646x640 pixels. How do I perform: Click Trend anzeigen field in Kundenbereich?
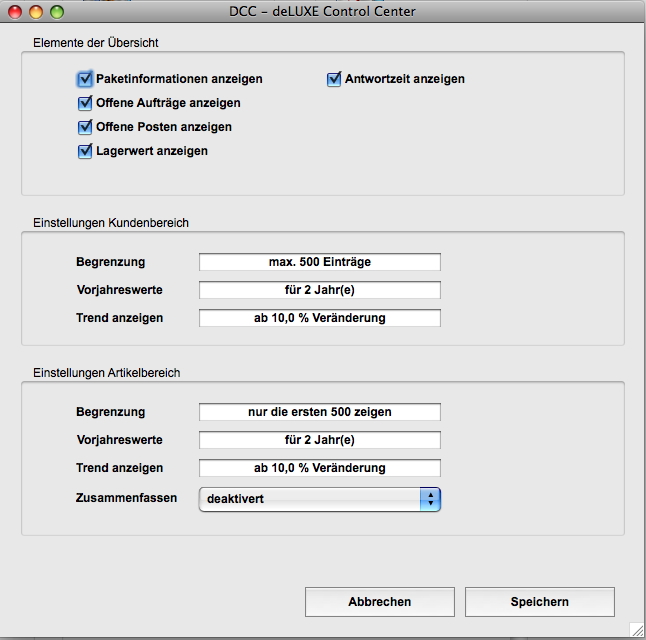point(319,318)
